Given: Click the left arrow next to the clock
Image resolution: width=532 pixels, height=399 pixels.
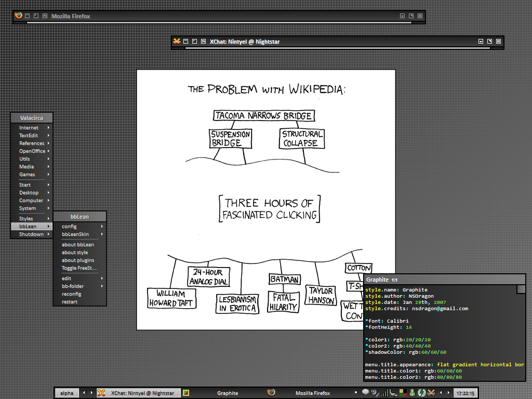Looking at the screenshot, I should point(441,393).
